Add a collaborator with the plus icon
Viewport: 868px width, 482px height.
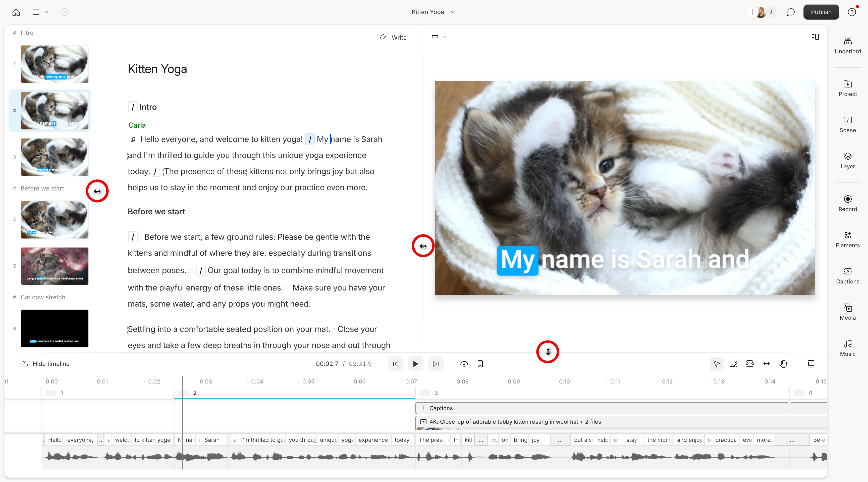[752, 12]
